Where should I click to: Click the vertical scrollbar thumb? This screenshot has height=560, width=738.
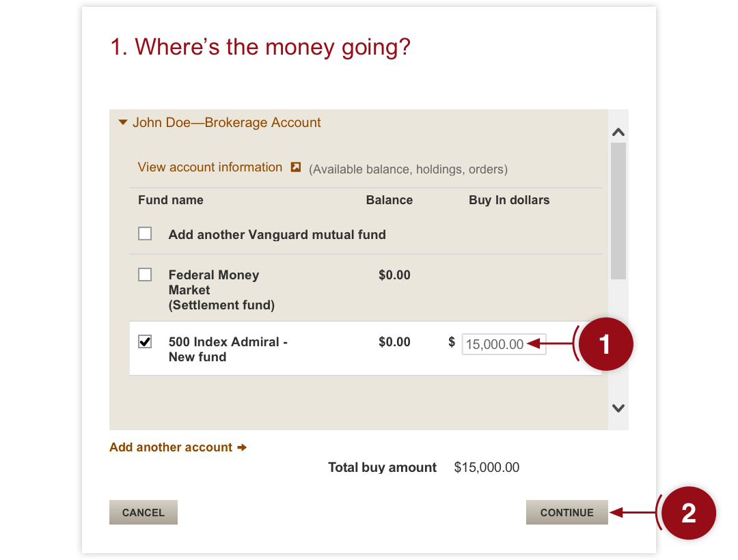[x=618, y=211]
